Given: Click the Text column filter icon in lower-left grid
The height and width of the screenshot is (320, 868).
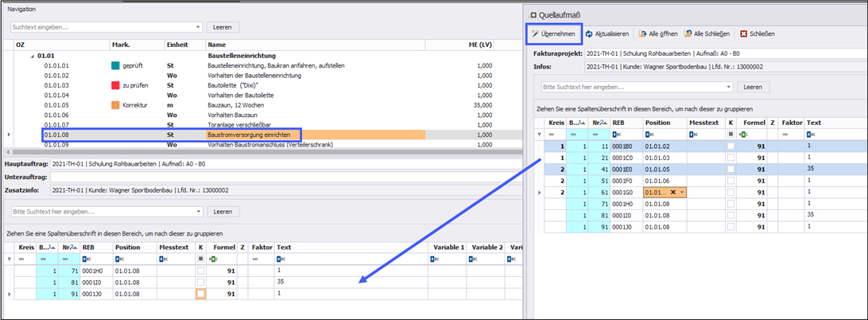Looking at the screenshot, I should pyautogui.click(x=279, y=259).
